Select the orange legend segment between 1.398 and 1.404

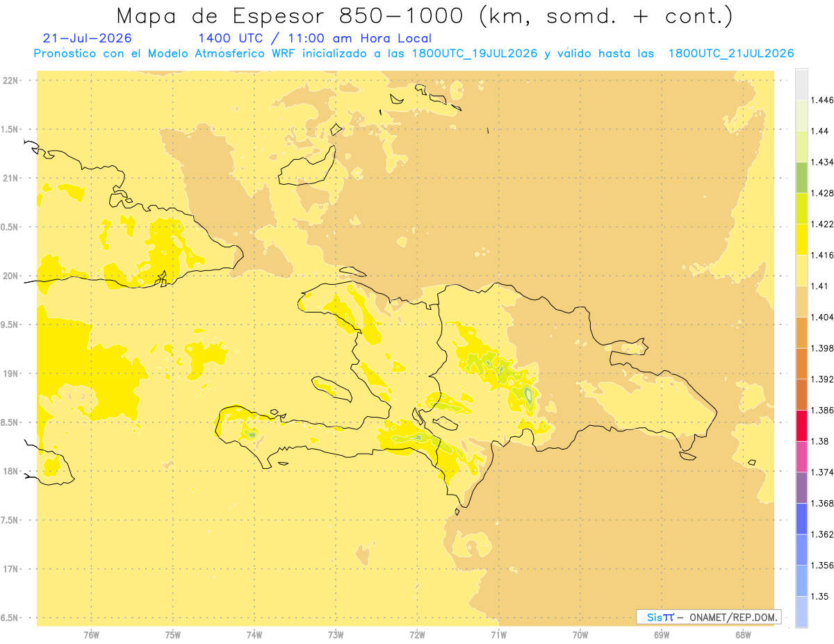coord(801,333)
